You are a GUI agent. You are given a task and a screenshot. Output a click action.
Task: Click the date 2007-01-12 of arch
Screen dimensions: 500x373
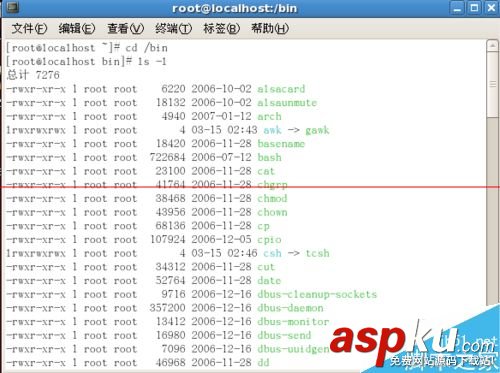click(221, 116)
